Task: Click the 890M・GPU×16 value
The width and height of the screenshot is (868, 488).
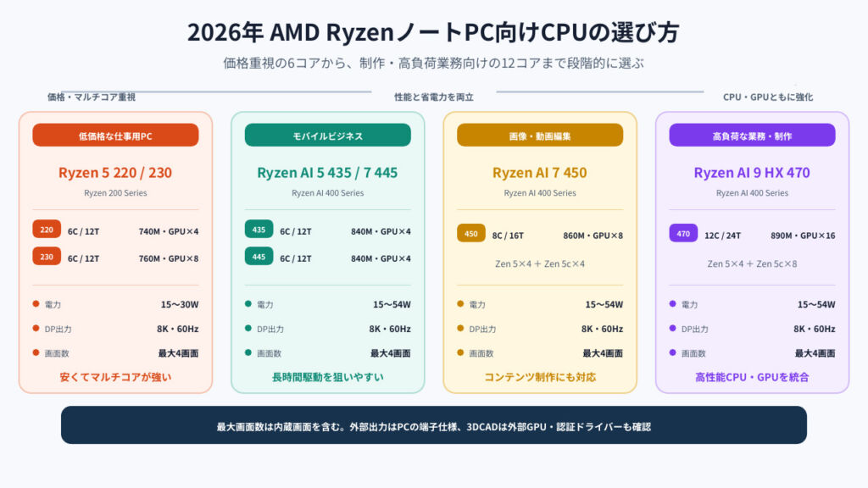Action: [803, 236]
